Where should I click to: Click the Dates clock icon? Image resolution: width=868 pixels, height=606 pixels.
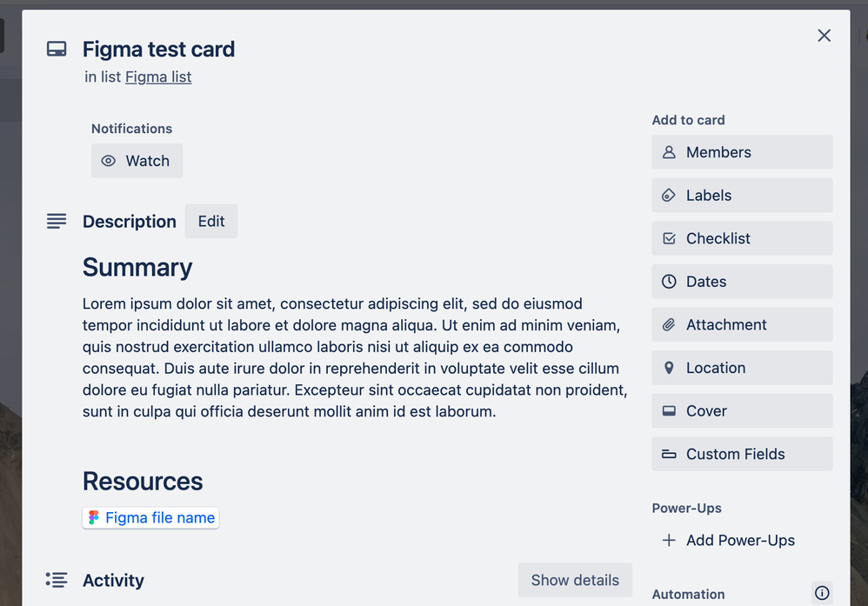click(669, 282)
